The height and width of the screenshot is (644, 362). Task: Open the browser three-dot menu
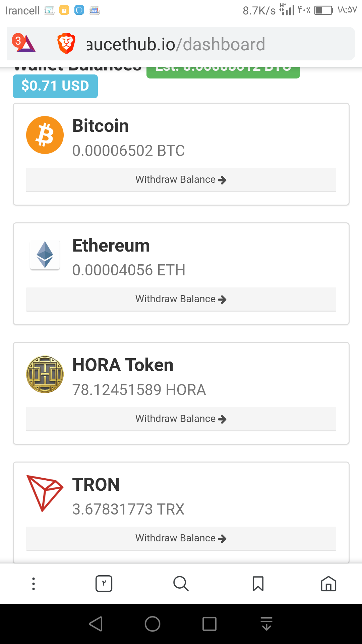click(x=34, y=584)
